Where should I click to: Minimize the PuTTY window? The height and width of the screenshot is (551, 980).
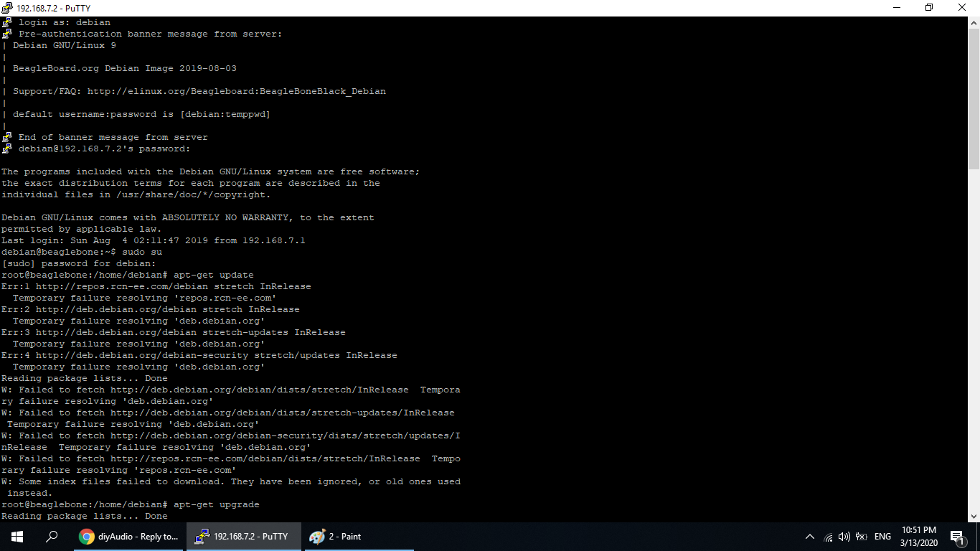[x=896, y=8]
